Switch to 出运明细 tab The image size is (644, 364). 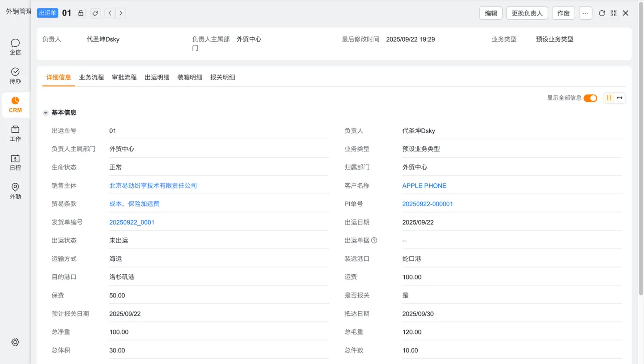click(157, 77)
